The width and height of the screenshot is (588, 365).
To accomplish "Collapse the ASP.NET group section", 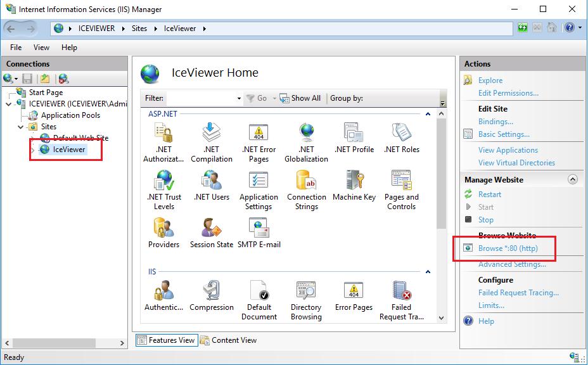I will tap(428, 113).
